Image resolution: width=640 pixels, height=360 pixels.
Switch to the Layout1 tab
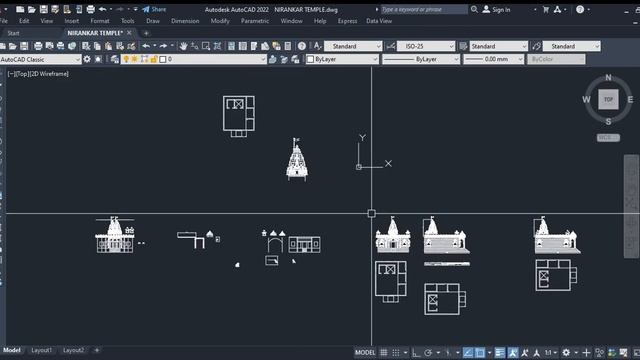tap(42, 350)
